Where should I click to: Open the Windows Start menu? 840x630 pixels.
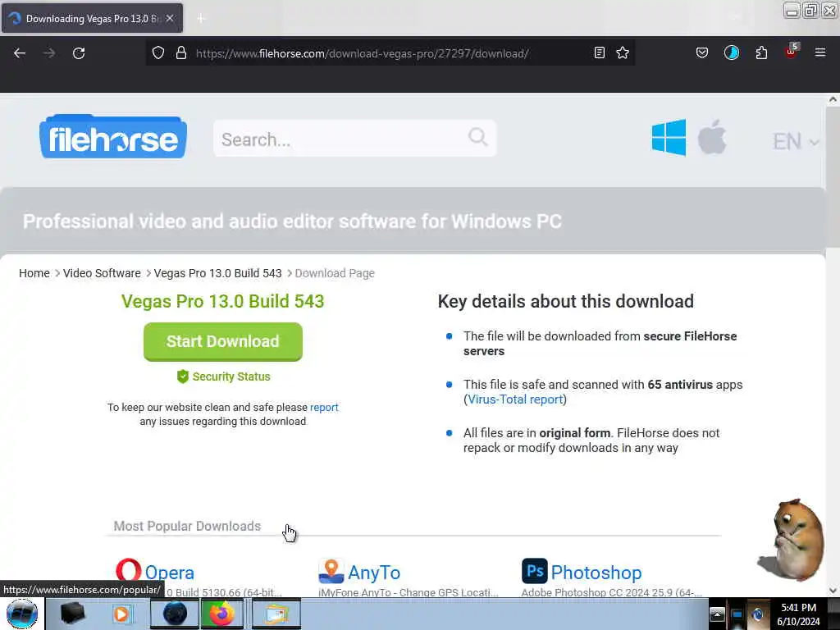(x=21, y=614)
